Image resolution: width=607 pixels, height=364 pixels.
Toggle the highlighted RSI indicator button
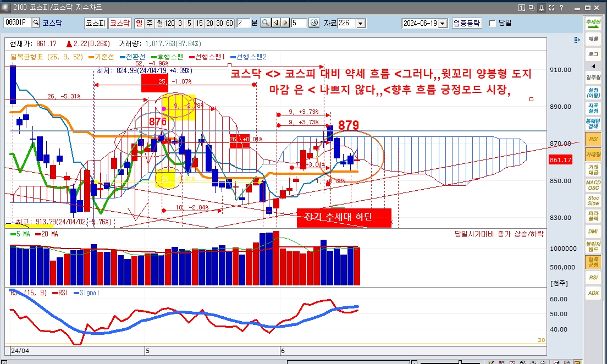[593, 139]
